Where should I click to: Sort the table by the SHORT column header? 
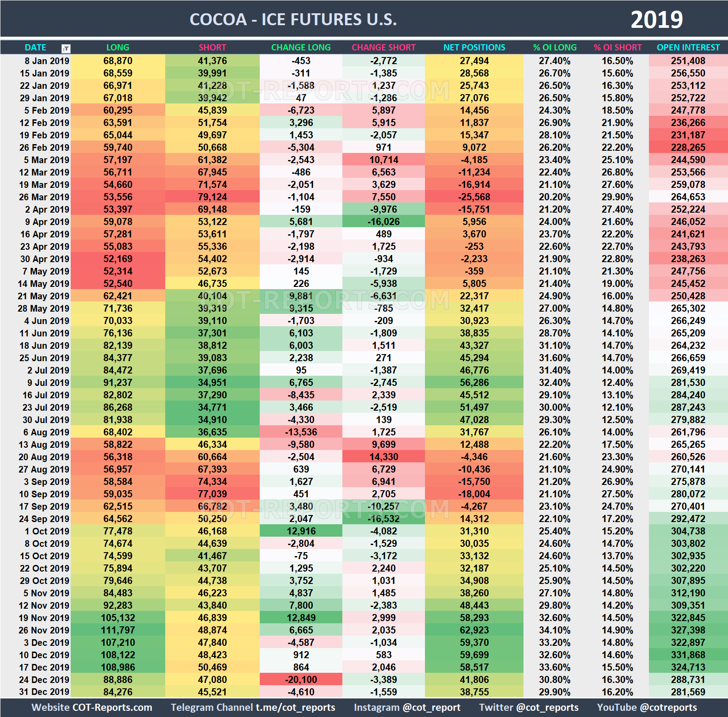coord(212,47)
